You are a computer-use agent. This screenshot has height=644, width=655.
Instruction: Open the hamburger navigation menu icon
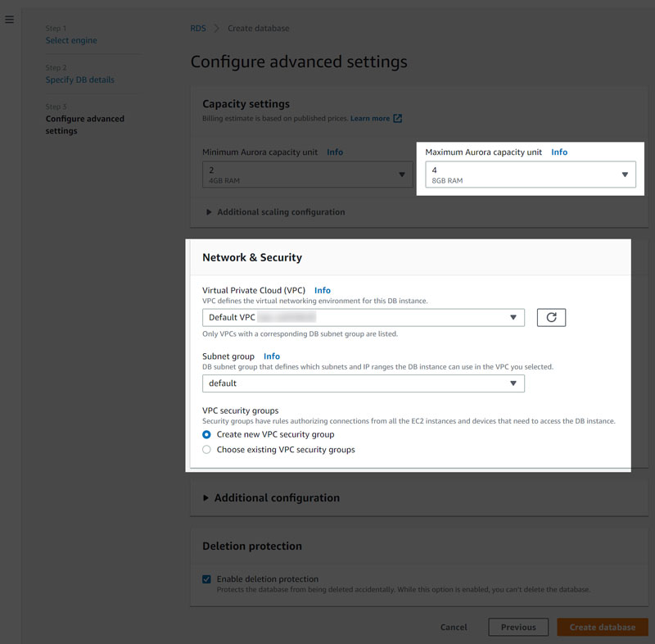click(9, 19)
